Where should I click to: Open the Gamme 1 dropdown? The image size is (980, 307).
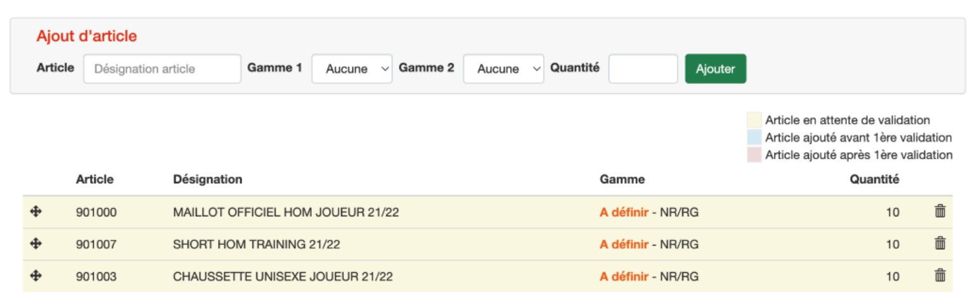pyautogui.click(x=352, y=69)
